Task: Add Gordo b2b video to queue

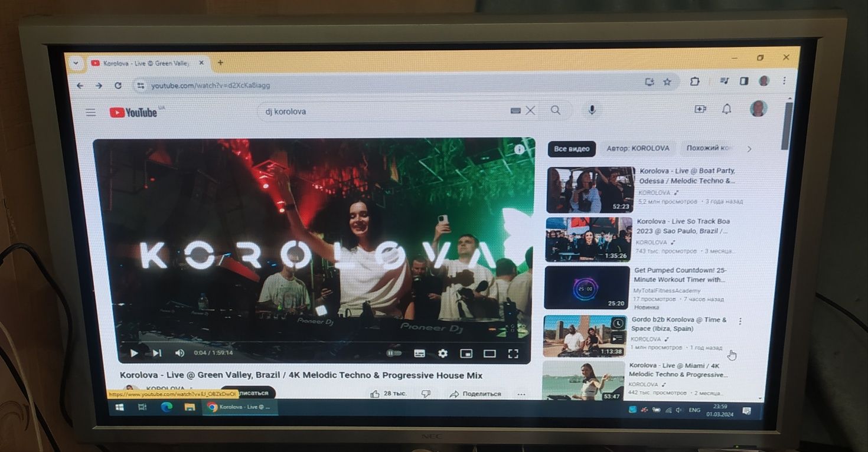Action: (x=617, y=339)
